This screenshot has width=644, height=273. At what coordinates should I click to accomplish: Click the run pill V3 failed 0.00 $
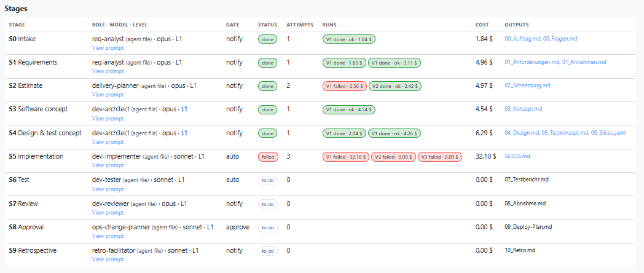point(440,157)
